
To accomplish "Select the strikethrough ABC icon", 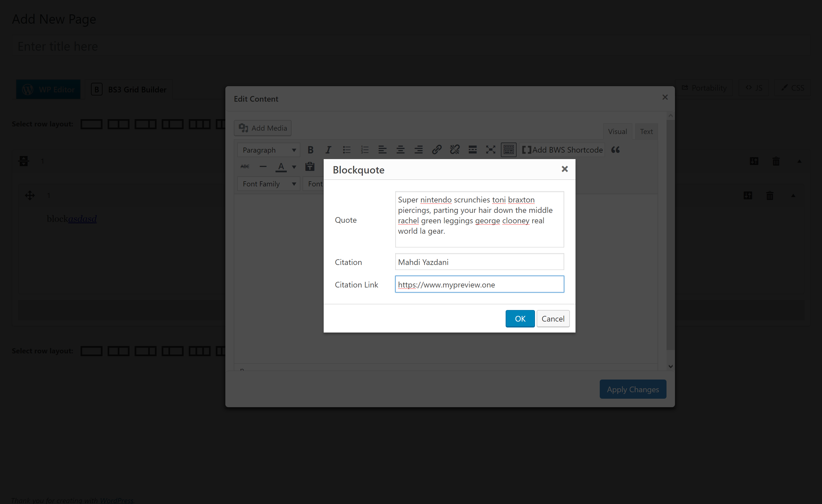I will click(245, 167).
